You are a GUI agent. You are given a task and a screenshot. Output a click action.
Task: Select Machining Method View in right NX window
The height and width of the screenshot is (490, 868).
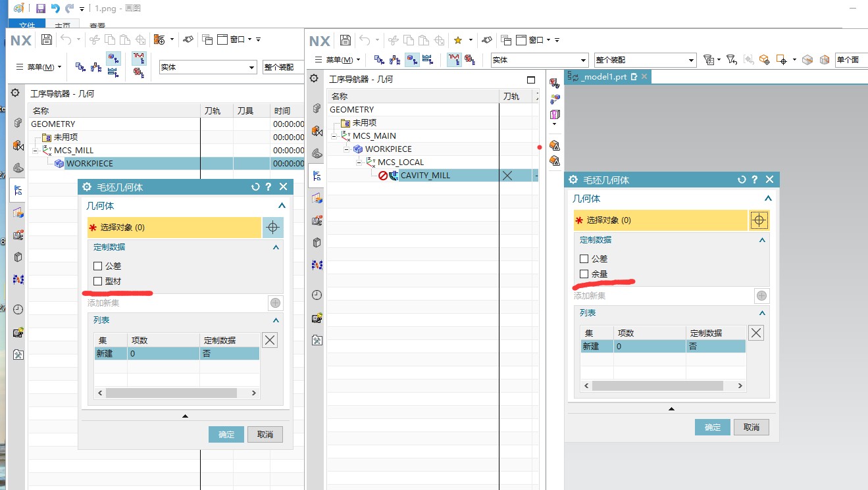coord(429,60)
